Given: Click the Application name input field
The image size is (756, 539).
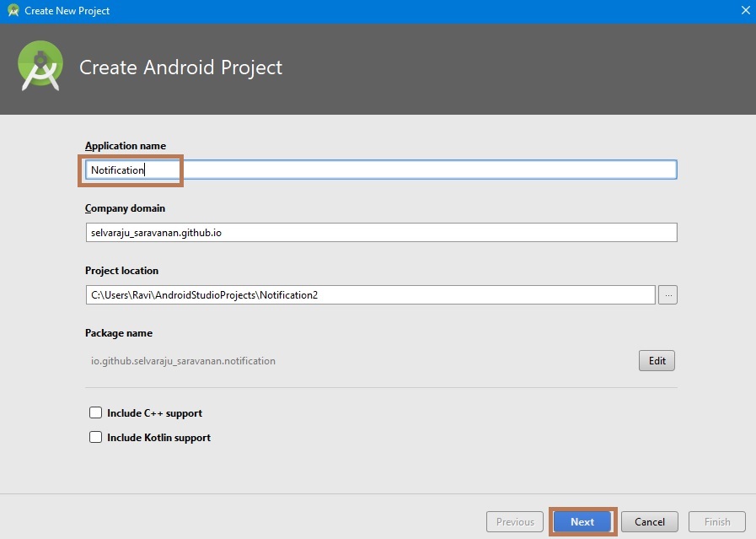Looking at the screenshot, I should [381, 170].
